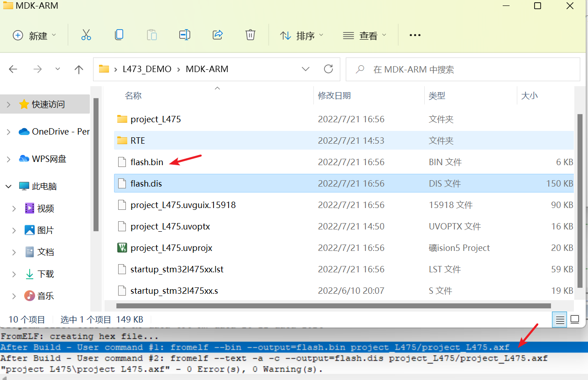Select project_L475.uvoptx file name
The image size is (588, 380).
coord(170,226)
